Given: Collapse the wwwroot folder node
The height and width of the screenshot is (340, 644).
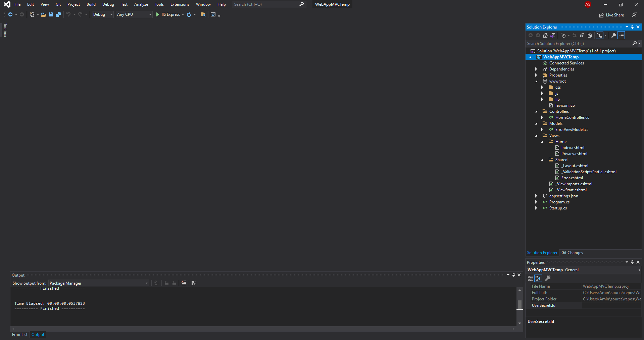Looking at the screenshot, I should (x=536, y=81).
